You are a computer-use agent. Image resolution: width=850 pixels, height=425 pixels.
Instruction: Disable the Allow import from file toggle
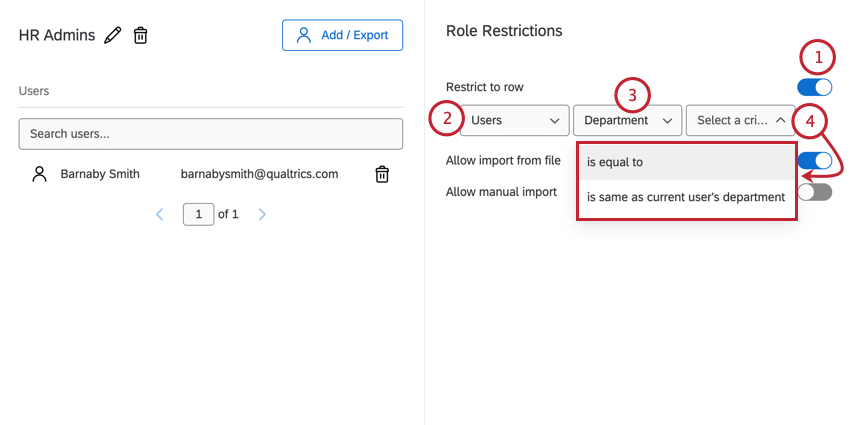(x=815, y=160)
